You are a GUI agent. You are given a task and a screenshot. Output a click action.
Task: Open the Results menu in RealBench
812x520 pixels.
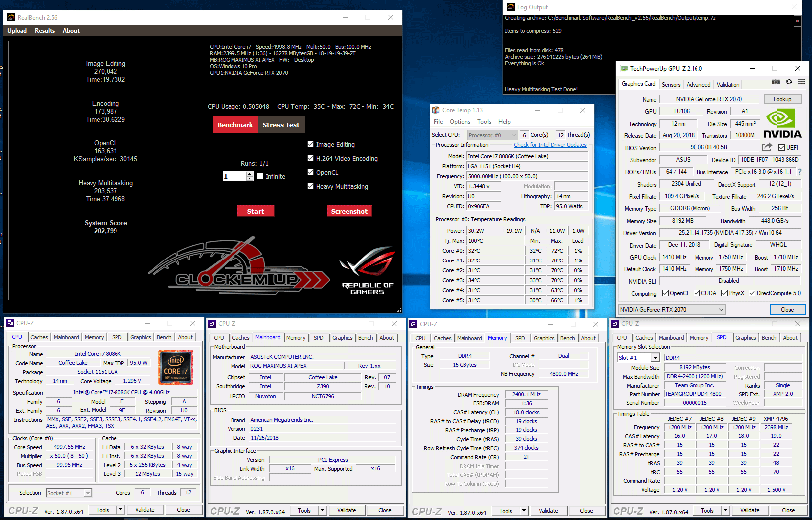pyautogui.click(x=45, y=31)
